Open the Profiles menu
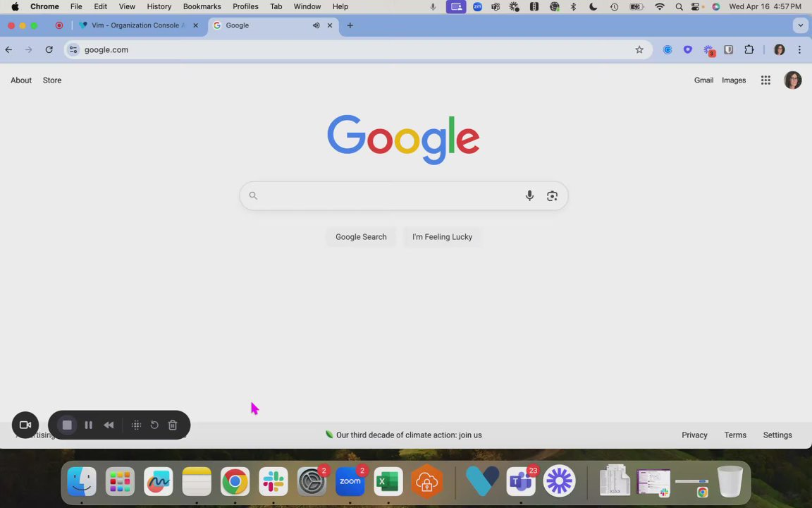 tap(245, 7)
